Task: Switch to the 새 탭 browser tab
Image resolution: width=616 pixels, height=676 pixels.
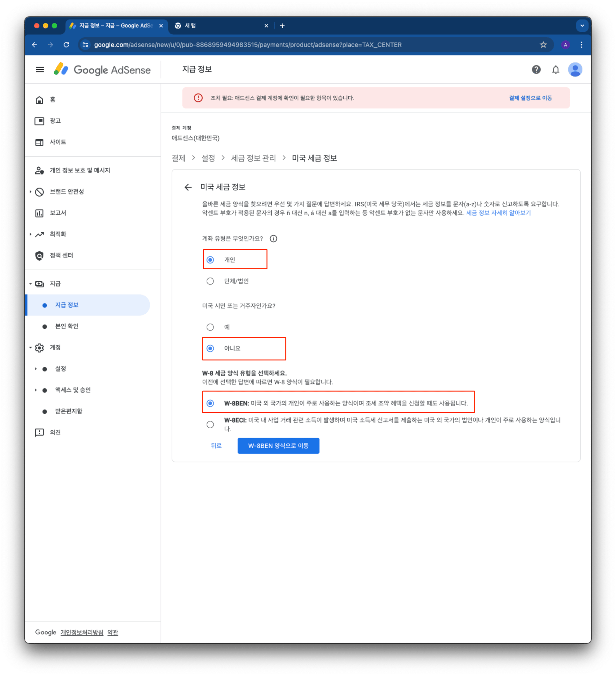Action: click(x=221, y=26)
